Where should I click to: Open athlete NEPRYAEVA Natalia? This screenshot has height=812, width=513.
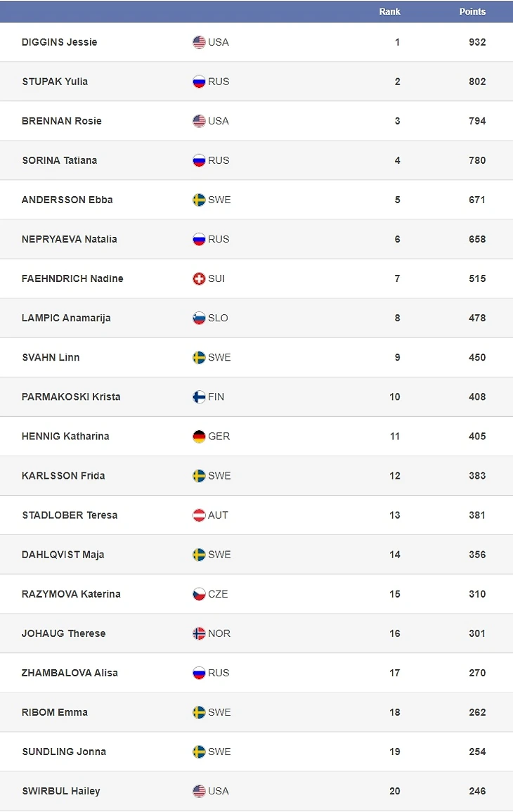pos(70,239)
